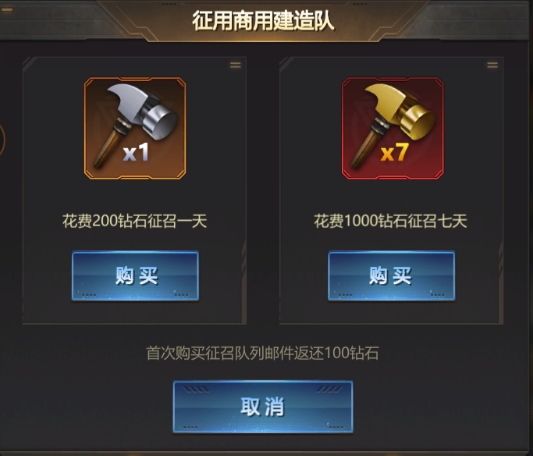Click the 首次购买 100 diamond refund note
The width and height of the screenshot is (533, 456).
[262, 353]
